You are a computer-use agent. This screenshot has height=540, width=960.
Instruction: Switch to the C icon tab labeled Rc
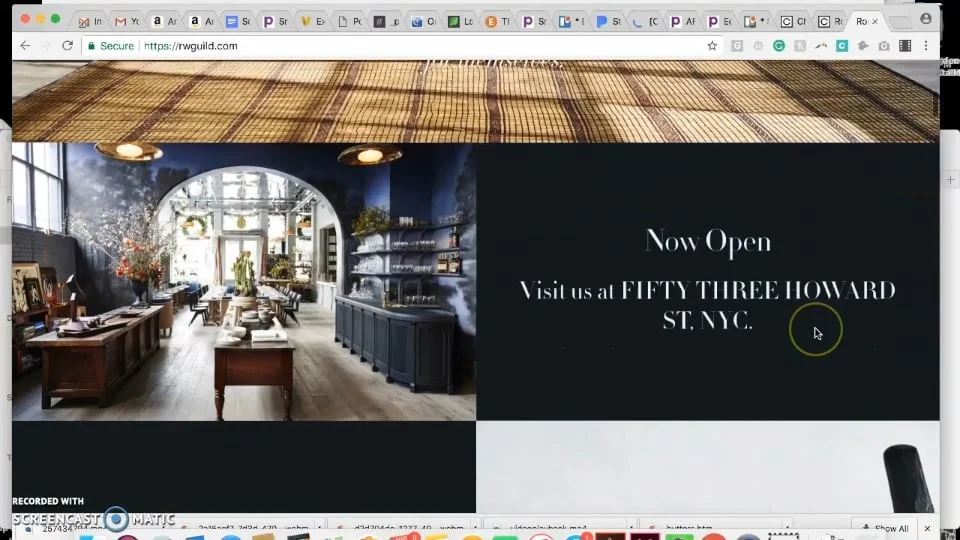(x=831, y=21)
